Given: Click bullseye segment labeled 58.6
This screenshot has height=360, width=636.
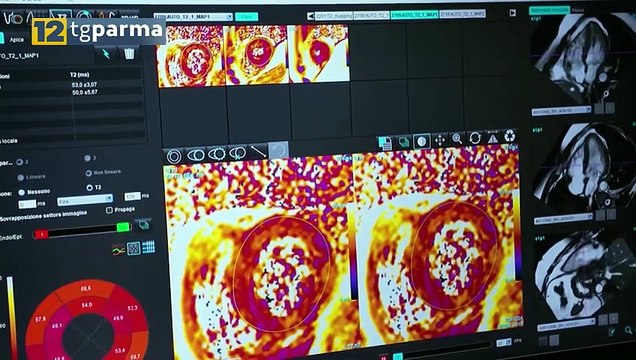Looking at the screenshot, I should tap(86, 289).
